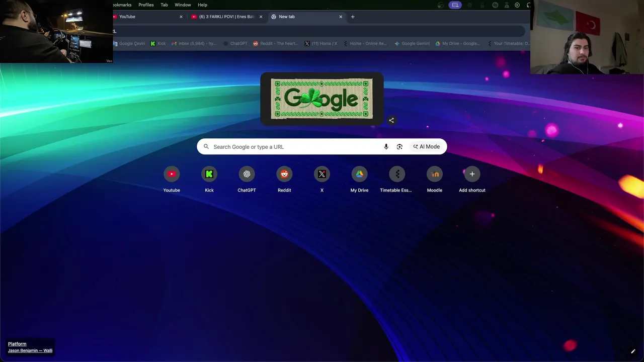Open the Reddit shortcut tile

pyautogui.click(x=284, y=180)
